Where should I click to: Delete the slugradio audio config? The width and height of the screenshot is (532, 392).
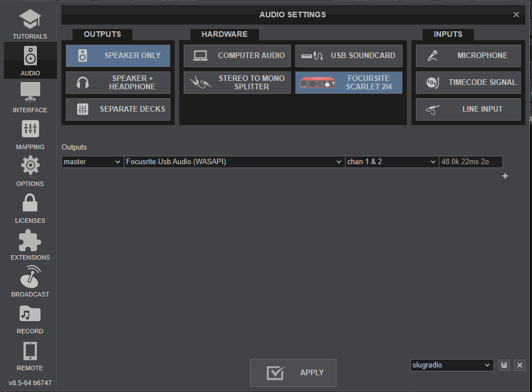click(x=520, y=365)
